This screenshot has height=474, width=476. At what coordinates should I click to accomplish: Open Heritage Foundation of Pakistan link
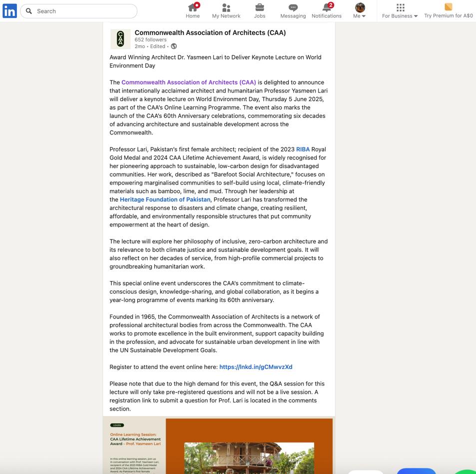165,199
